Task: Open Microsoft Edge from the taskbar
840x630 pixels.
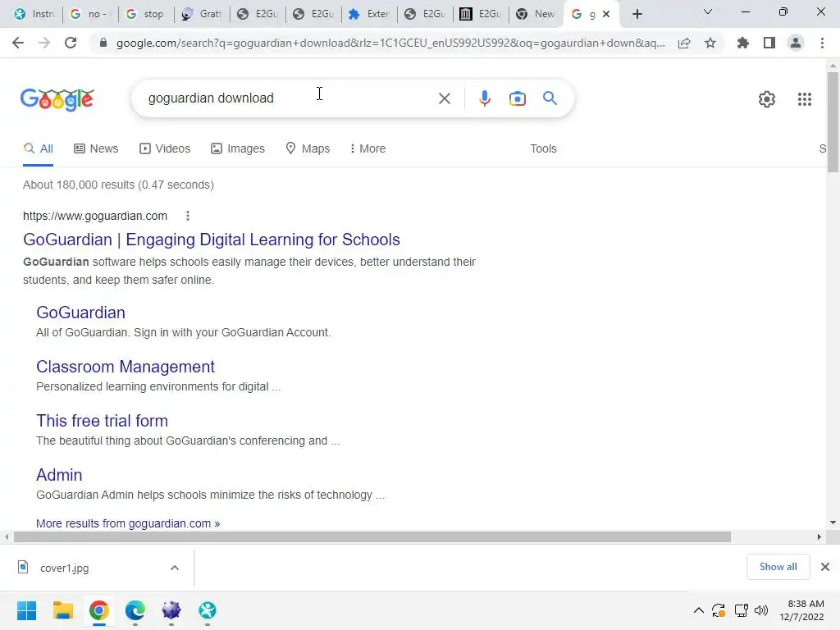Action: click(135, 610)
